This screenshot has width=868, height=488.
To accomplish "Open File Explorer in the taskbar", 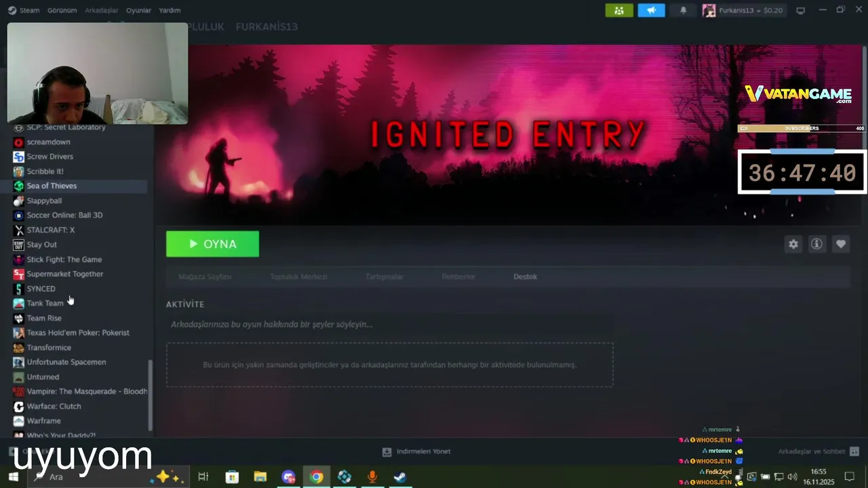I will (260, 477).
